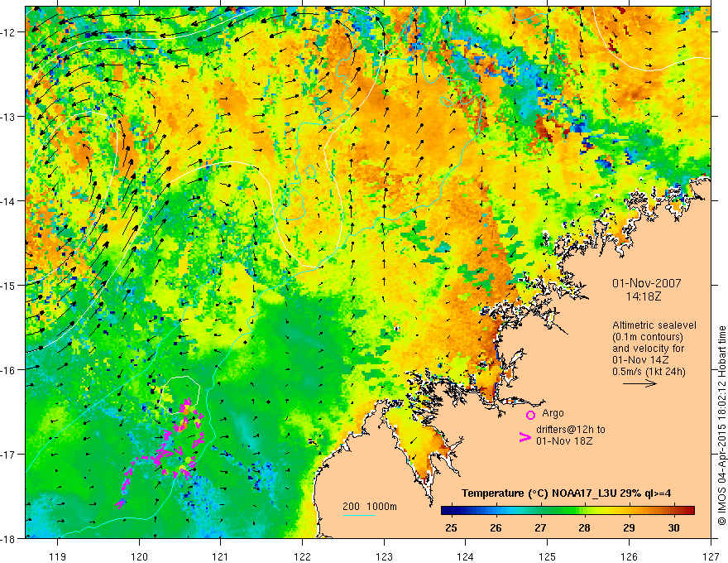Click the temperature color bar
The height and width of the screenshot is (563, 728).
(x=568, y=510)
